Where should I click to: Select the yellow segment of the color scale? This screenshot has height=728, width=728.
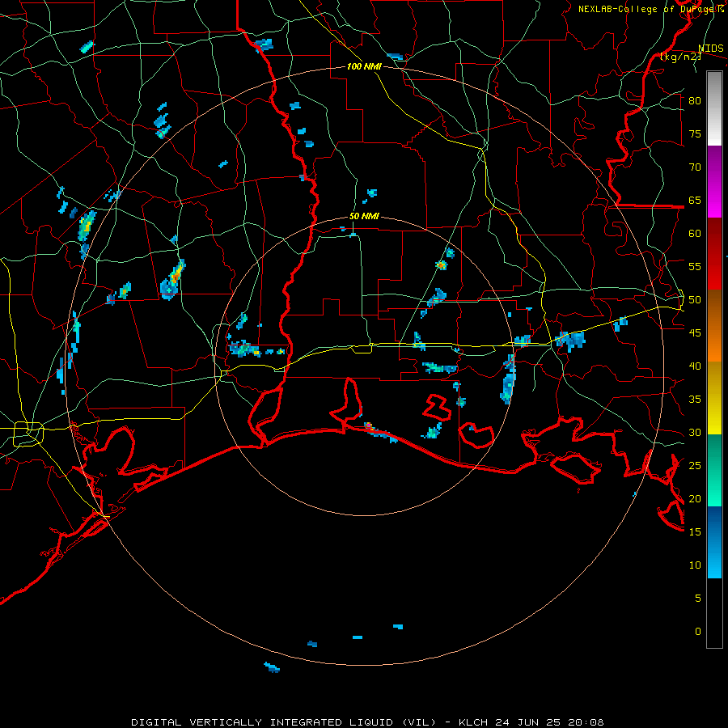(x=714, y=398)
